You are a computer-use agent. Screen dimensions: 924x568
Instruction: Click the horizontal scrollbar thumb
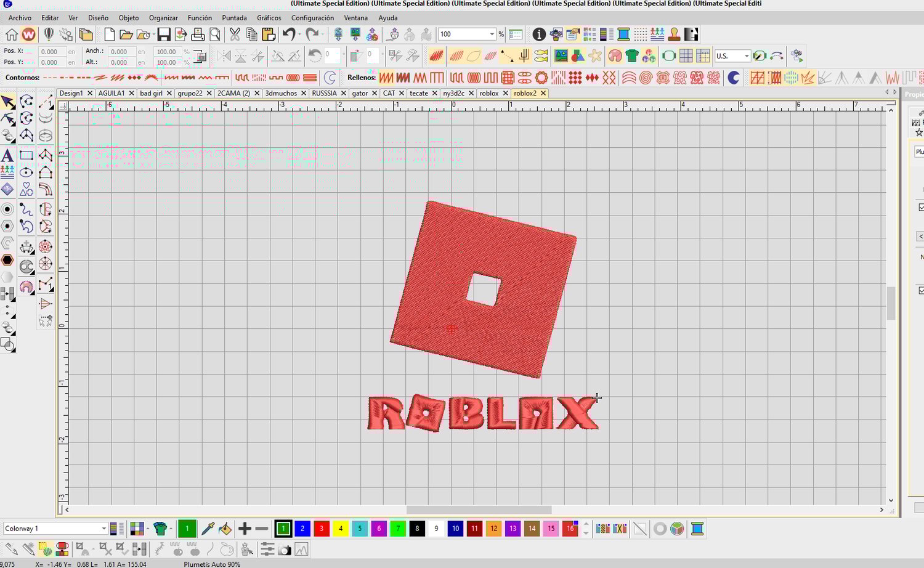click(479, 509)
